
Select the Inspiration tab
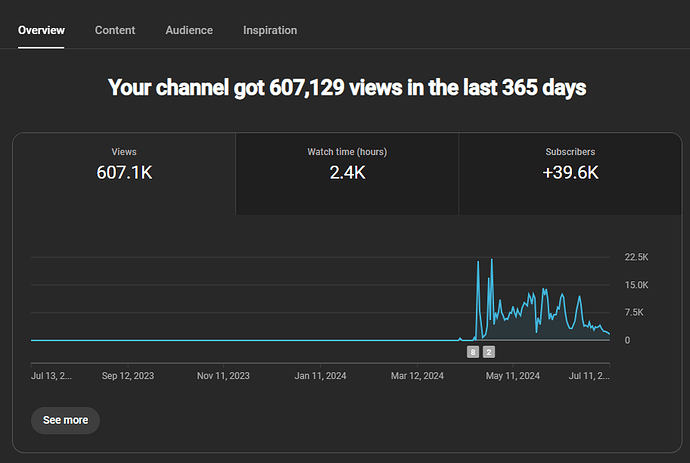coord(270,30)
